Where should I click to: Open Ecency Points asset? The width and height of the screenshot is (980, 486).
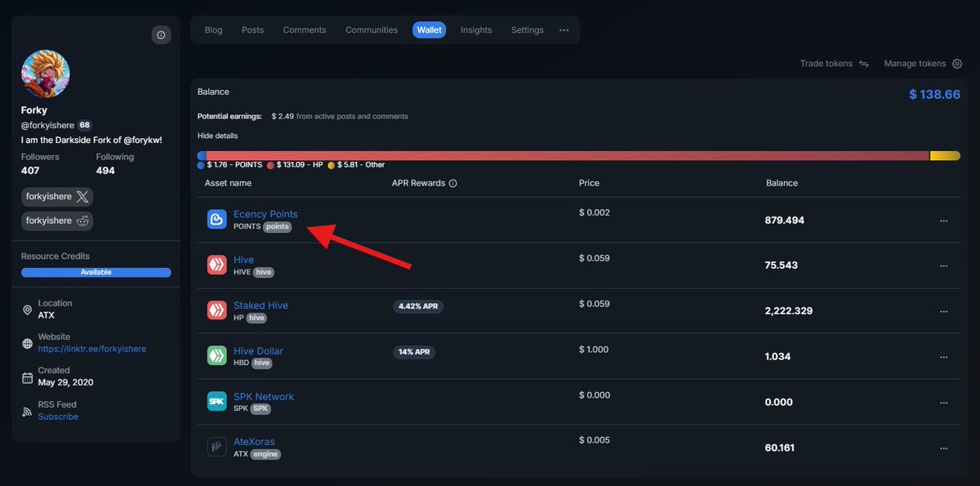(x=265, y=214)
